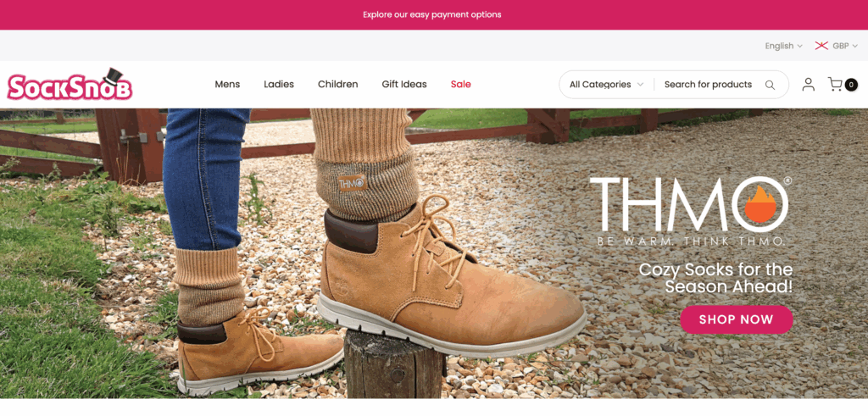Click the Cozy Socks banner headline

[x=715, y=278]
